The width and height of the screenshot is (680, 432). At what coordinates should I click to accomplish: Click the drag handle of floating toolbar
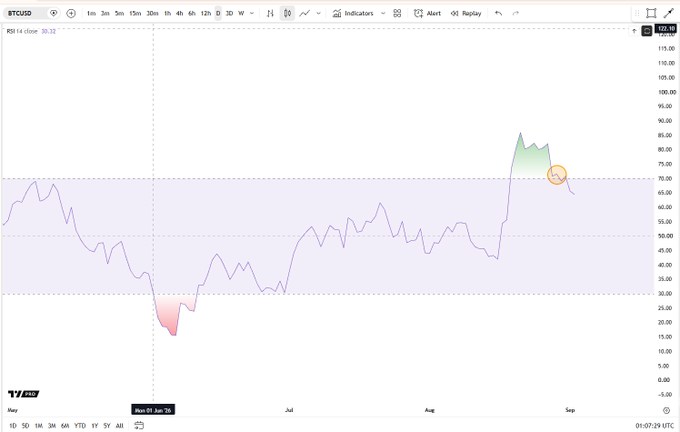[637, 13]
